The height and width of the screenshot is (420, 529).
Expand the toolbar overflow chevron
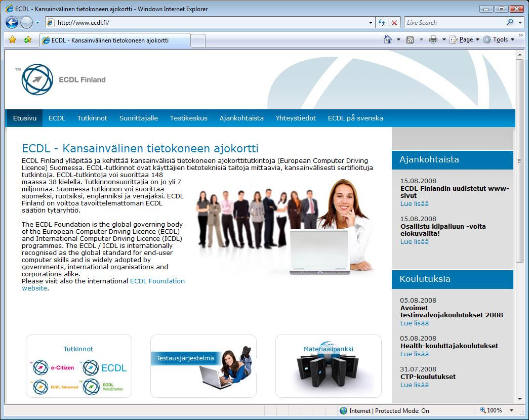click(520, 35)
